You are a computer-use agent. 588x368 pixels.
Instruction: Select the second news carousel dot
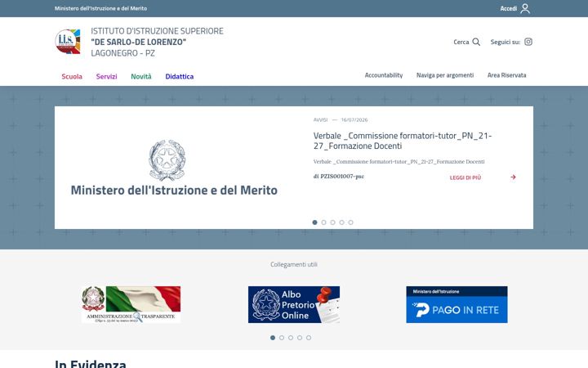pos(323,222)
